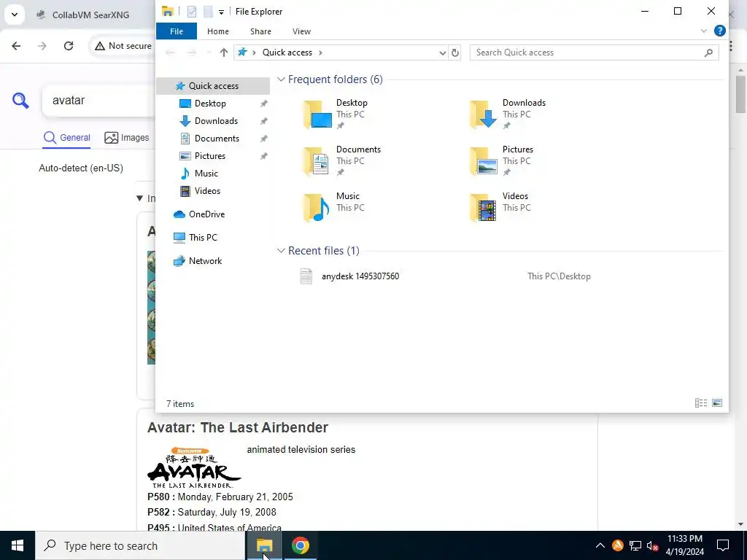Select the CollabVM SearXNG browser tab
The width and height of the screenshot is (747, 560).
pos(90,15)
